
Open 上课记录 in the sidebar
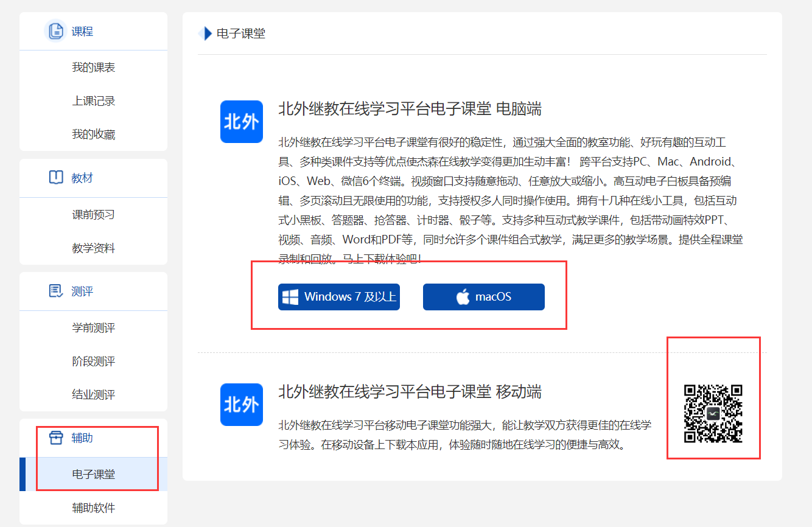coord(94,101)
